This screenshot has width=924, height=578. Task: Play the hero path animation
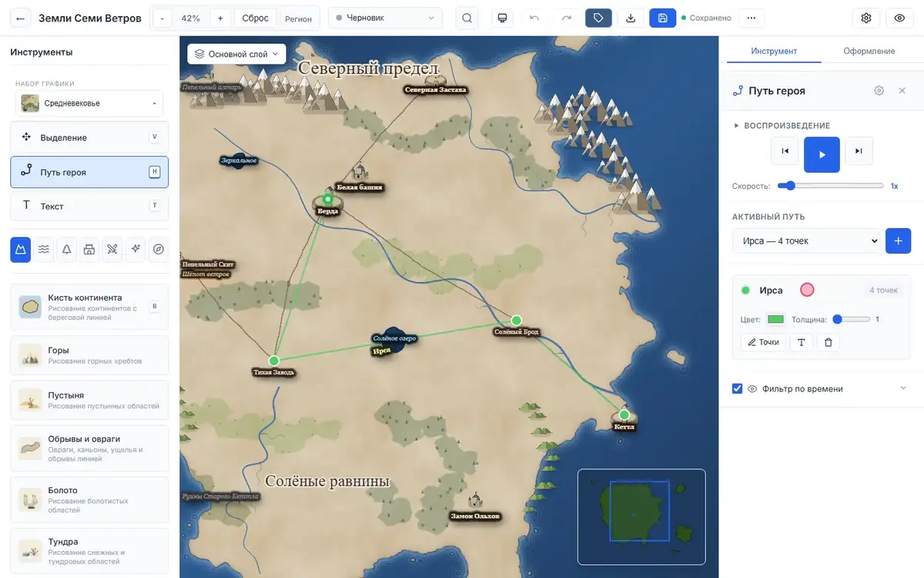pyautogui.click(x=822, y=154)
